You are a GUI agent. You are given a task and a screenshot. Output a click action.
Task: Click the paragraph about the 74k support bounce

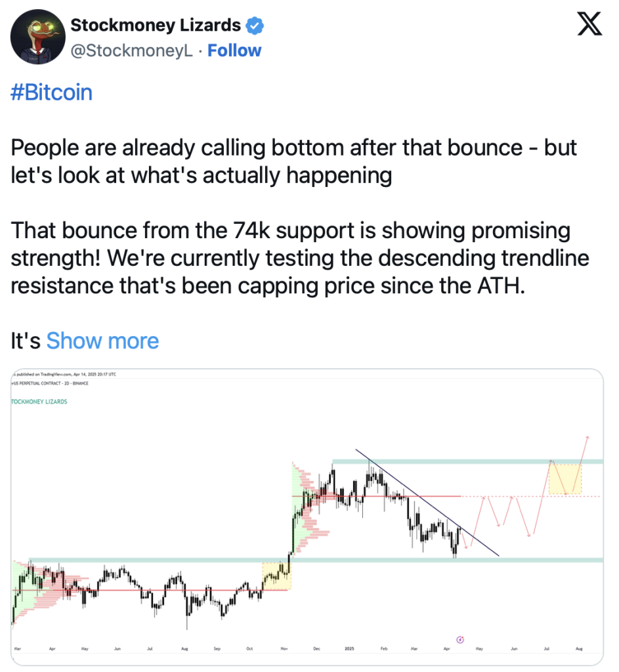click(299, 258)
